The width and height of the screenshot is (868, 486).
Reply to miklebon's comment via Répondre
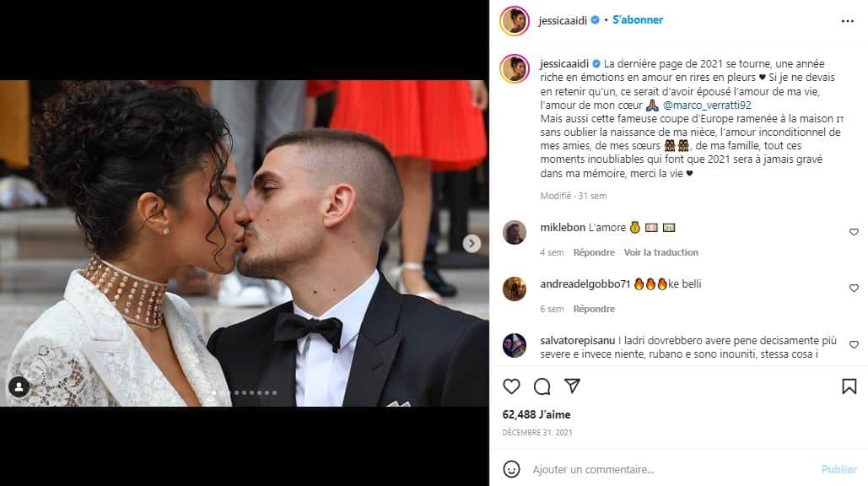pyautogui.click(x=594, y=252)
